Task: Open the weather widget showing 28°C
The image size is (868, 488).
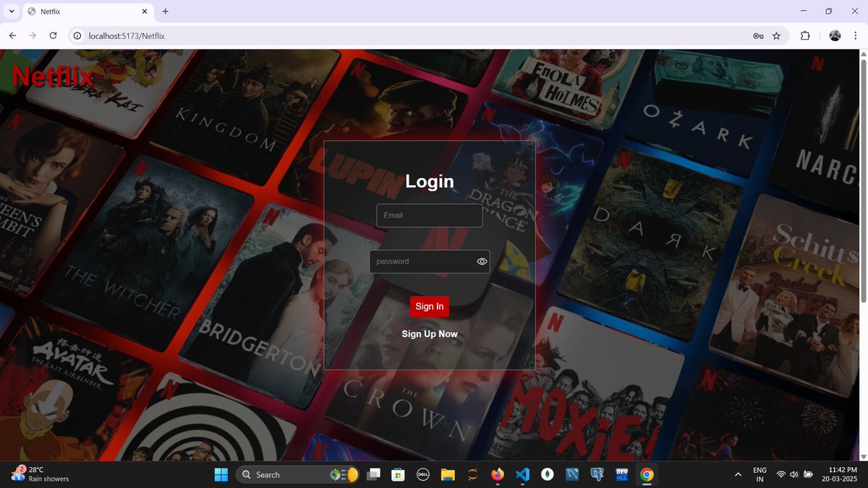Action: [41, 474]
